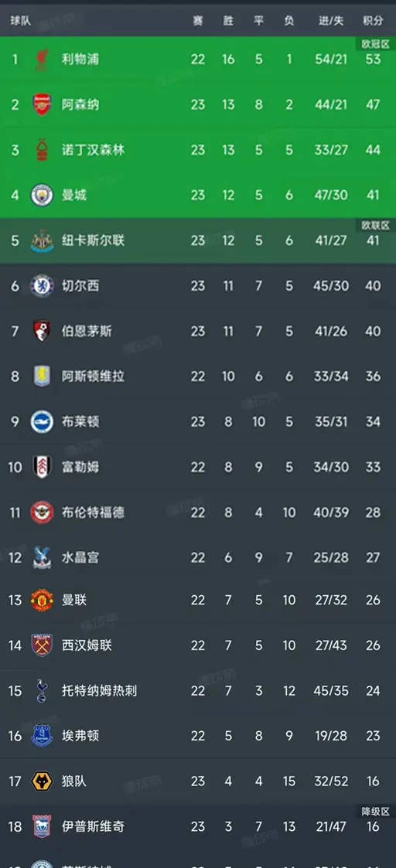Select the 布伦特福德 team name

[x=93, y=512]
